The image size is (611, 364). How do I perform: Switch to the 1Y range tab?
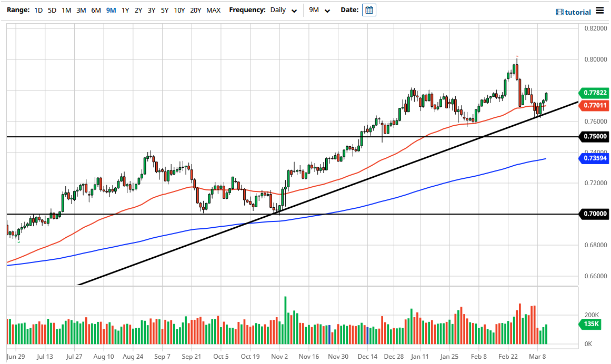tap(124, 9)
